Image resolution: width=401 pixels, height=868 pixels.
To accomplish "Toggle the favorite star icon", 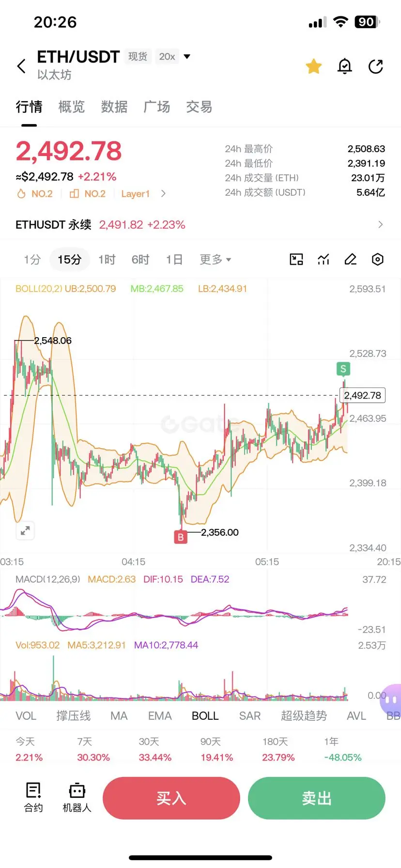I will 314,66.
